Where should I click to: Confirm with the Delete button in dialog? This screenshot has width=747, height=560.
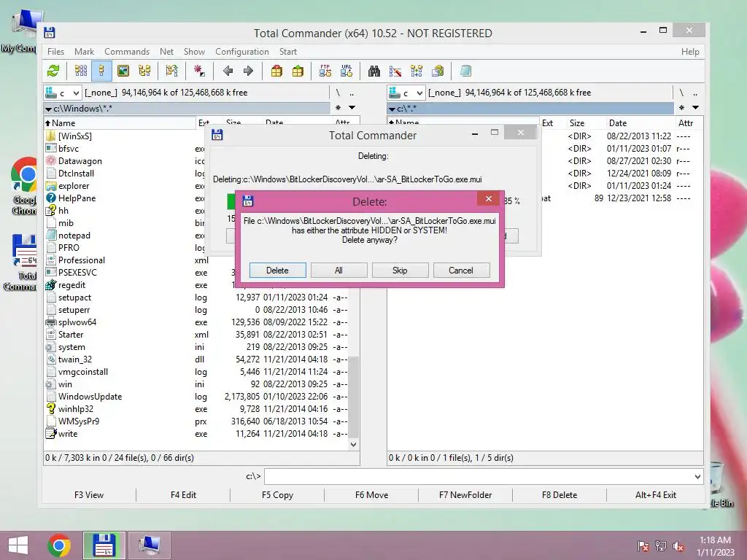coord(277,271)
